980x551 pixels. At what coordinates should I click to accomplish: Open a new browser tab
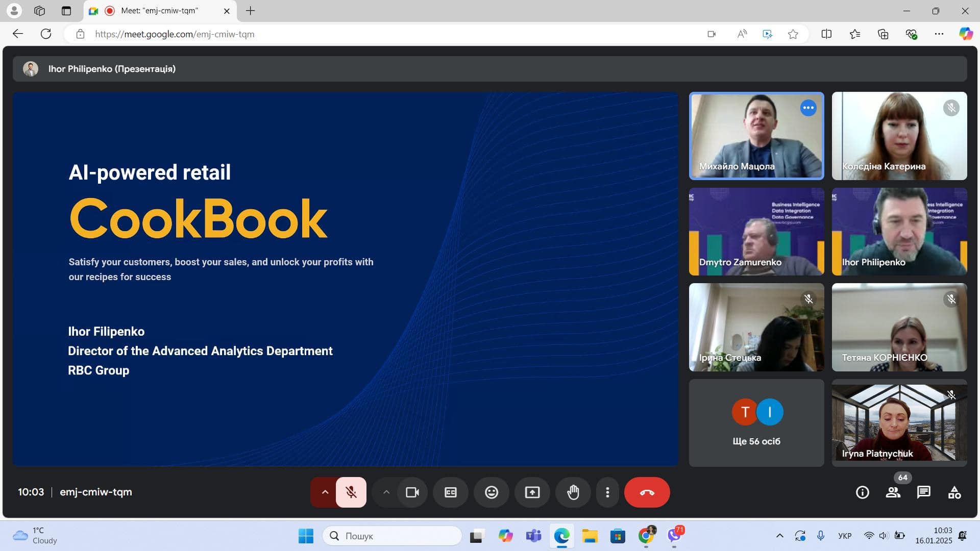pos(250,11)
